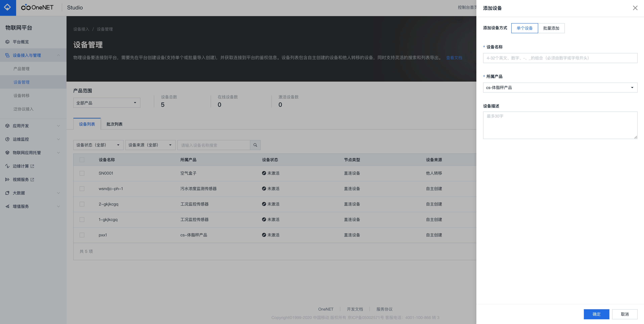Open the 全部产品 product range dropdown

pyautogui.click(x=106, y=103)
